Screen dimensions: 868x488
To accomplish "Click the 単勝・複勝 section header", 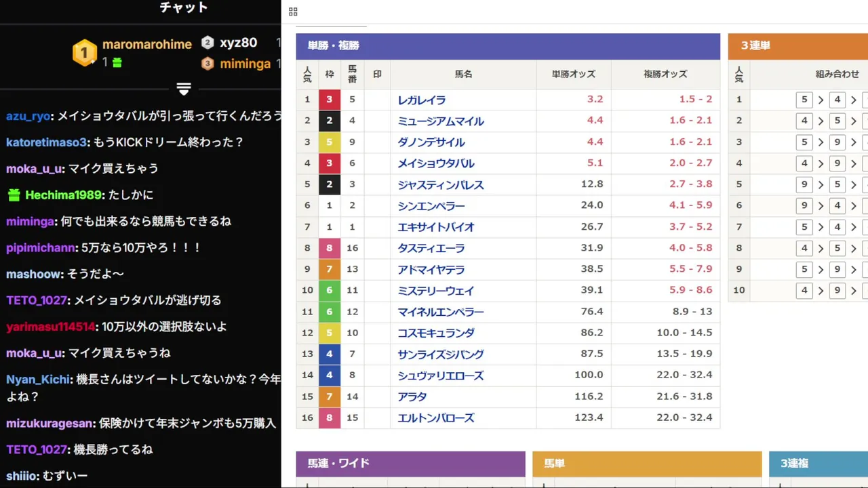I will click(x=508, y=46).
